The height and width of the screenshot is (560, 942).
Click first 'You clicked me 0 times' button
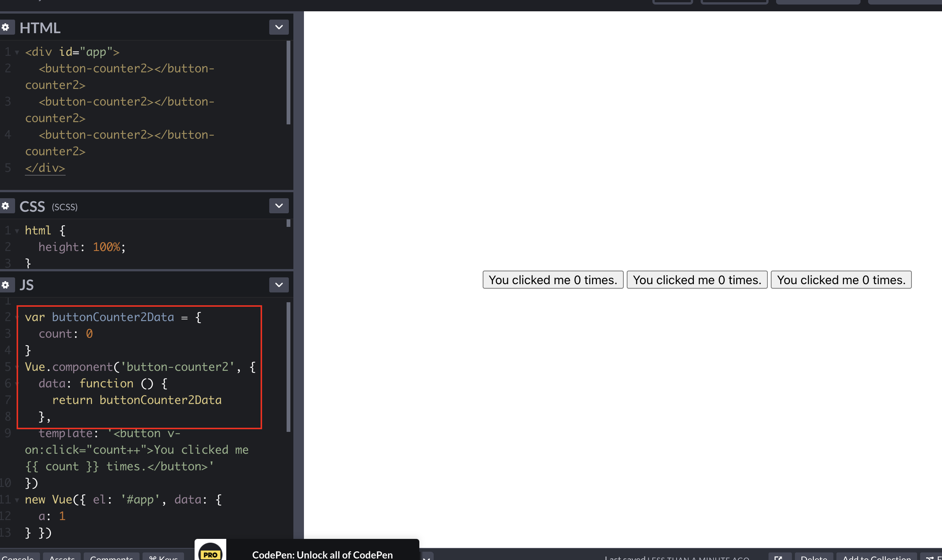pyautogui.click(x=553, y=280)
